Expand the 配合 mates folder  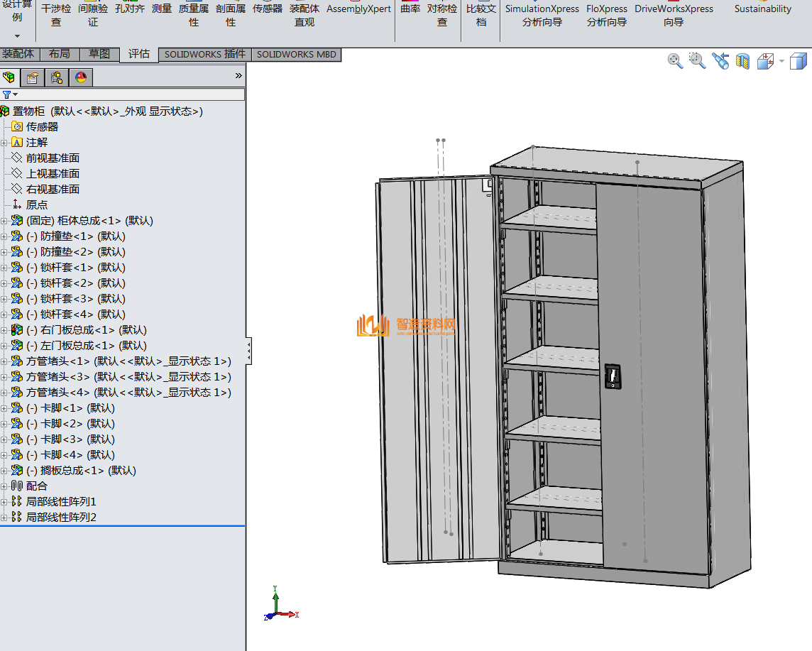pos(4,486)
